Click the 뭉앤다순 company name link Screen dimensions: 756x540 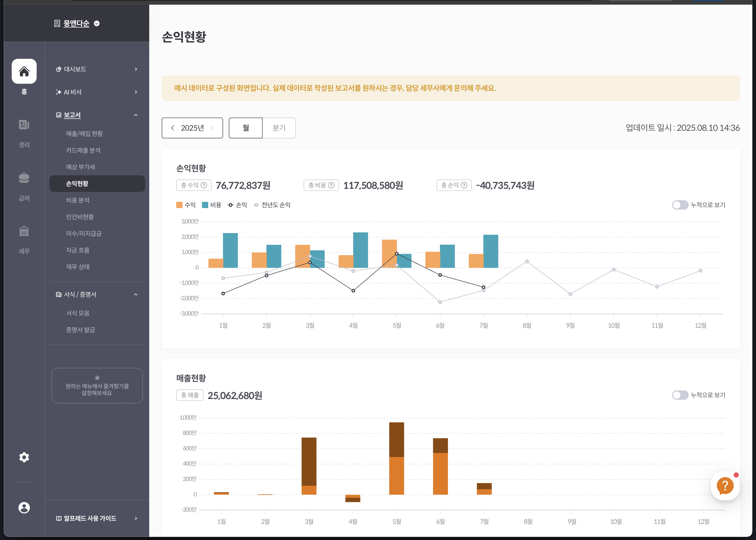tap(76, 23)
